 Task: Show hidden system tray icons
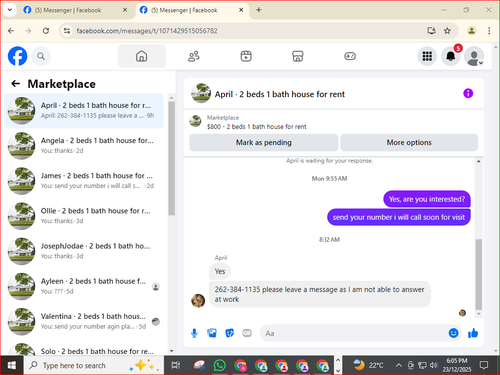coord(398,365)
